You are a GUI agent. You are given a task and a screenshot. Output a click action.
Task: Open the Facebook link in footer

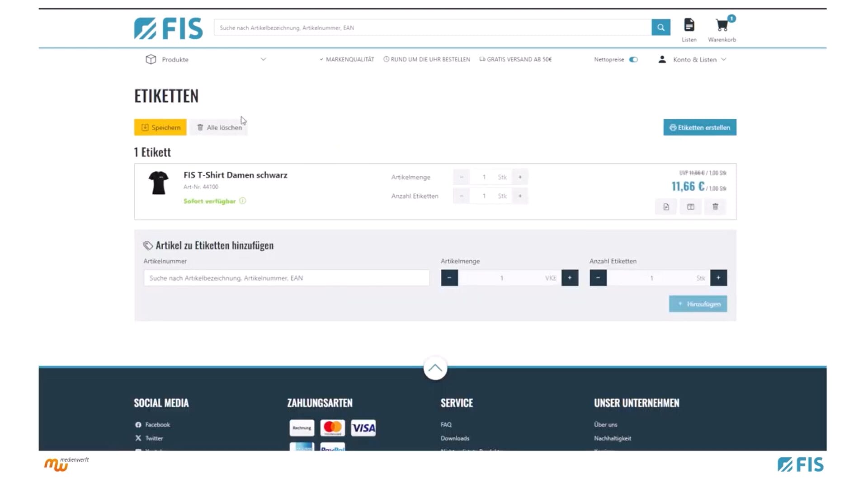coord(152,425)
